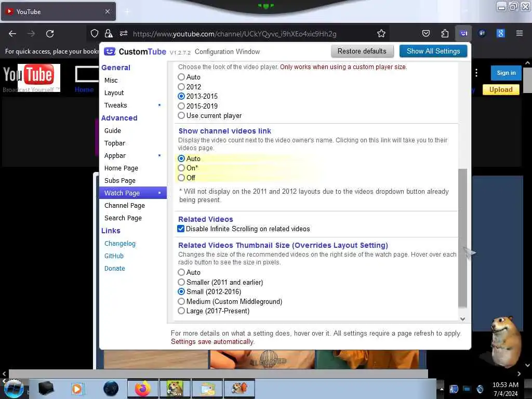The image size is (532, 399).
Task: Open the Firefox hamburger menu
Action: tap(519, 33)
